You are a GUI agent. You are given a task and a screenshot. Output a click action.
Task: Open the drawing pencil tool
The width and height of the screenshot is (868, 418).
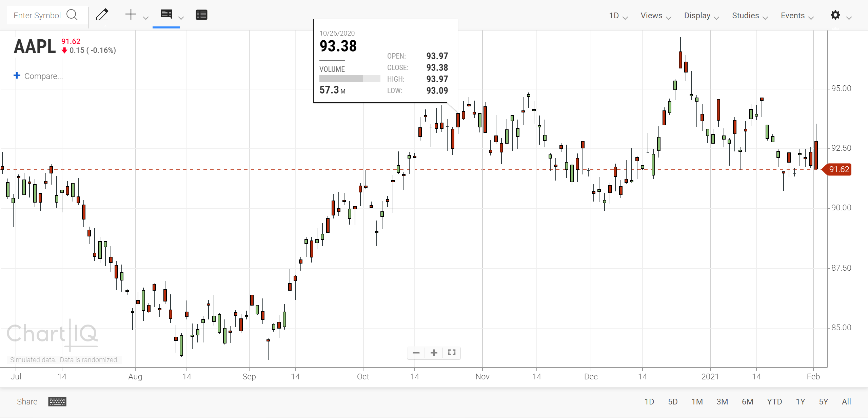(x=102, y=15)
